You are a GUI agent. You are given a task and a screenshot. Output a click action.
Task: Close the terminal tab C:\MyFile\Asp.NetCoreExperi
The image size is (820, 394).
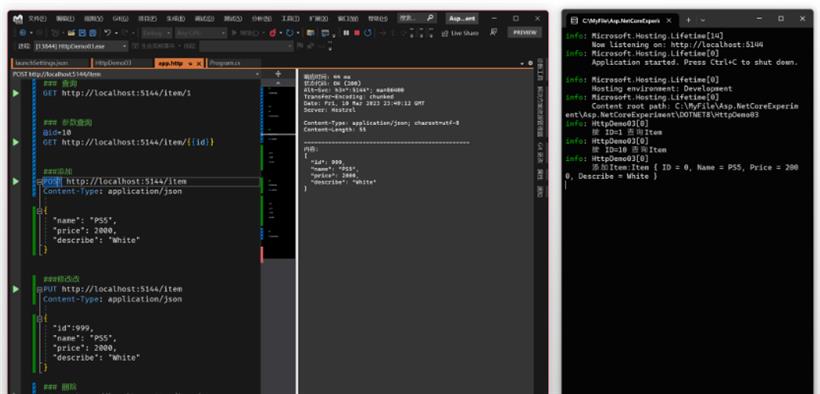(x=669, y=20)
